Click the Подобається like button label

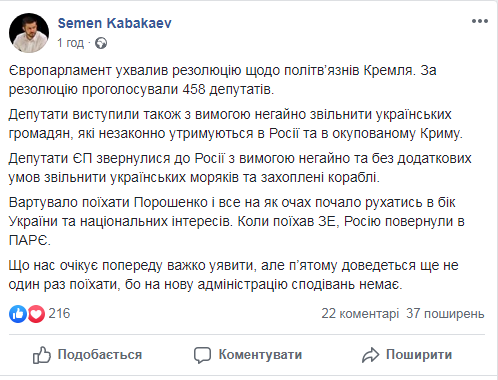[100, 354]
